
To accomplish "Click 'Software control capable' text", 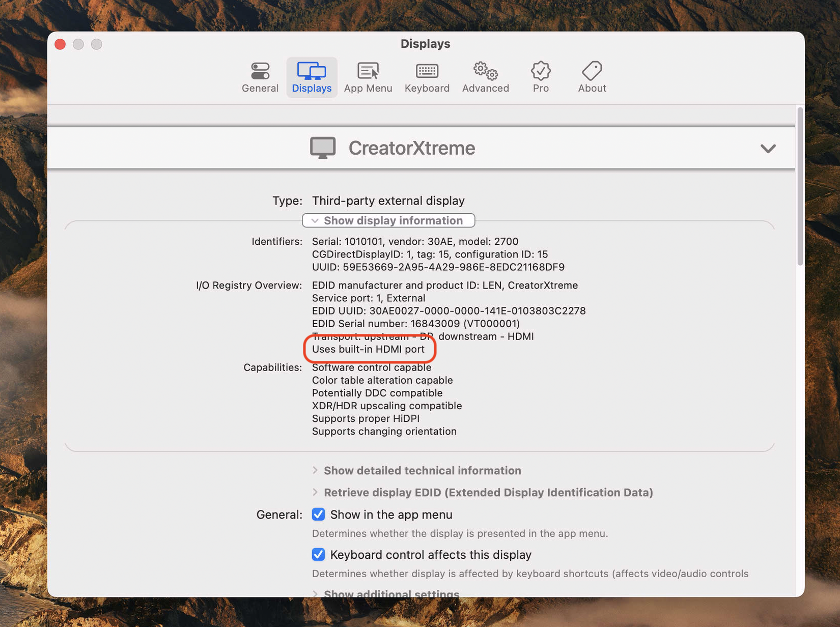I will pyautogui.click(x=372, y=367).
